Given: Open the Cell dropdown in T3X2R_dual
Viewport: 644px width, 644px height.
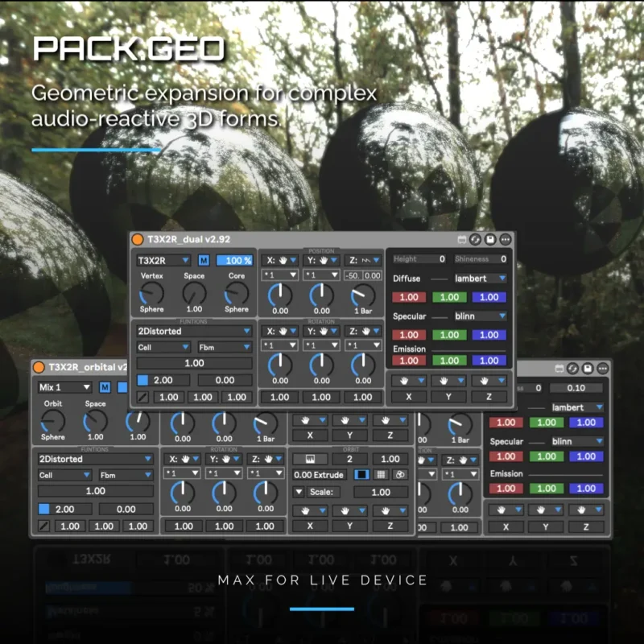Looking at the screenshot, I should point(163,348).
